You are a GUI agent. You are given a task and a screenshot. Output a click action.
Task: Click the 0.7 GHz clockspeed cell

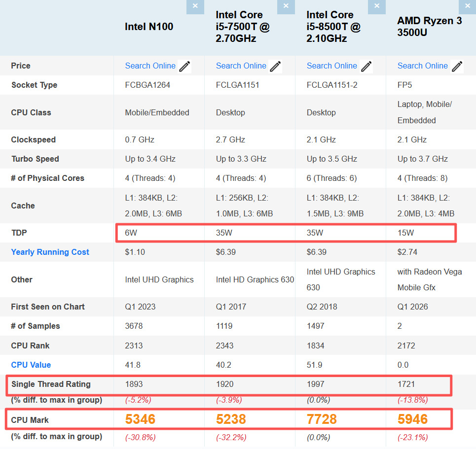point(140,139)
